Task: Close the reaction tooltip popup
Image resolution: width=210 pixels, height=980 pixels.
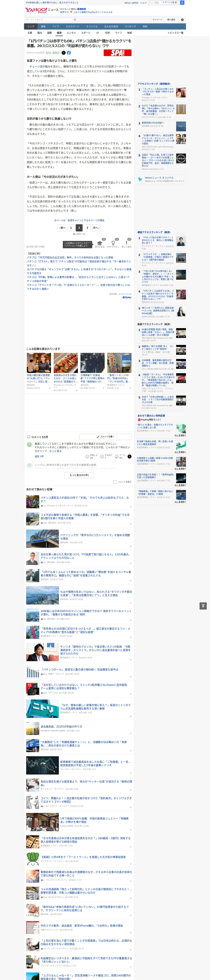Action: [x=91, y=243]
